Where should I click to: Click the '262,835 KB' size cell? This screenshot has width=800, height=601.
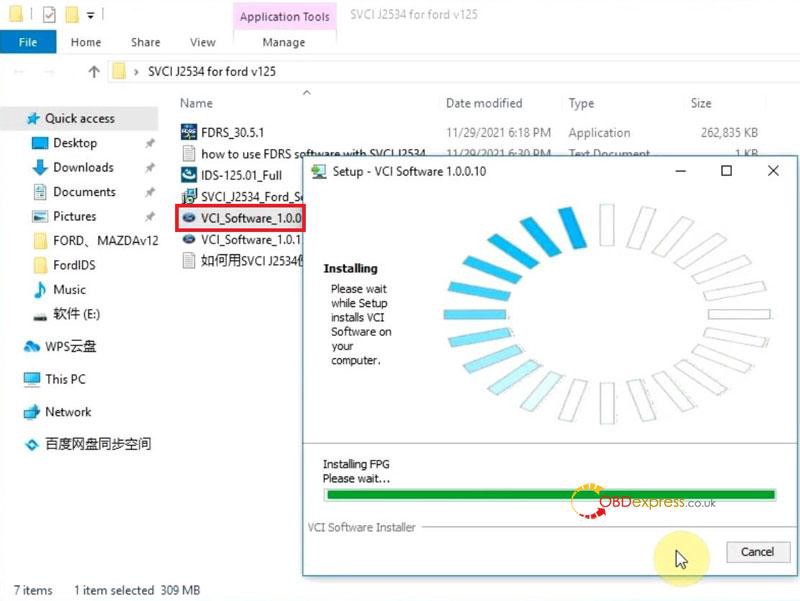click(x=729, y=133)
